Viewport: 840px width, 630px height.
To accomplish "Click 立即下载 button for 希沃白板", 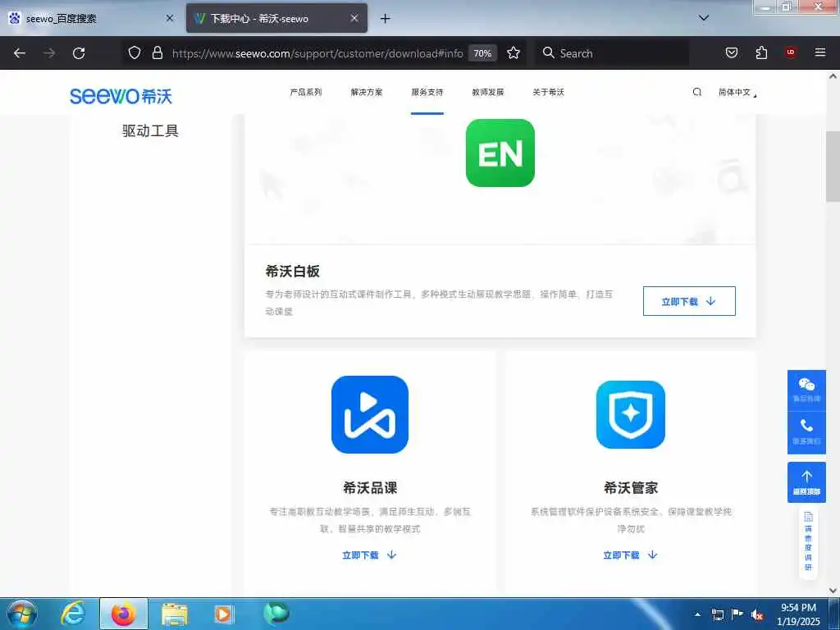I will point(689,301).
